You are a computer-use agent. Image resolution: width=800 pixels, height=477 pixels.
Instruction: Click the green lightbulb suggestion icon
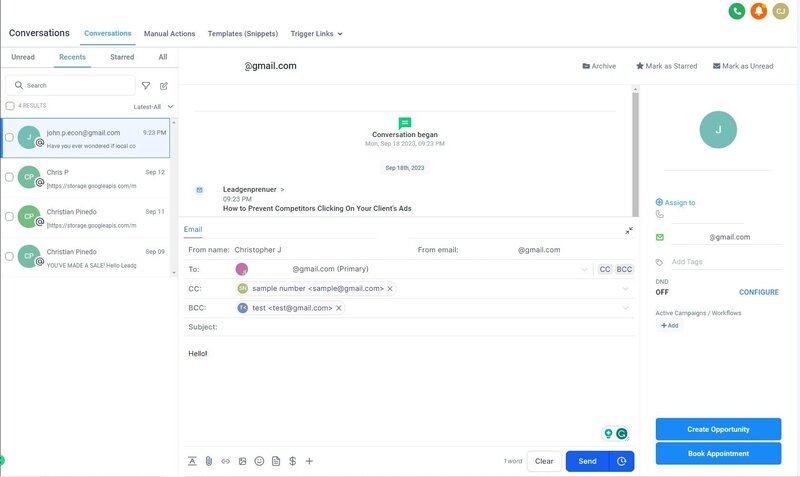pyautogui.click(x=608, y=434)
